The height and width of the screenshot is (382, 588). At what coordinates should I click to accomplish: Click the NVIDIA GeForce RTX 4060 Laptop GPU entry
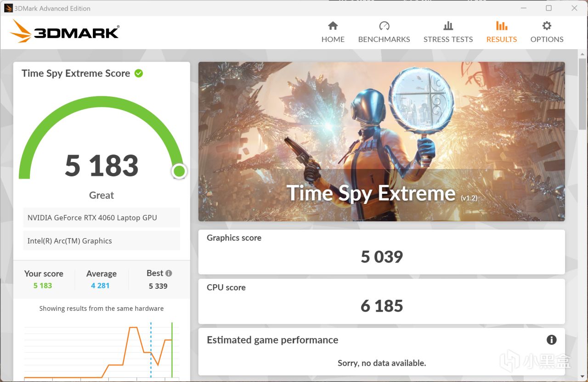coord(102,218)
